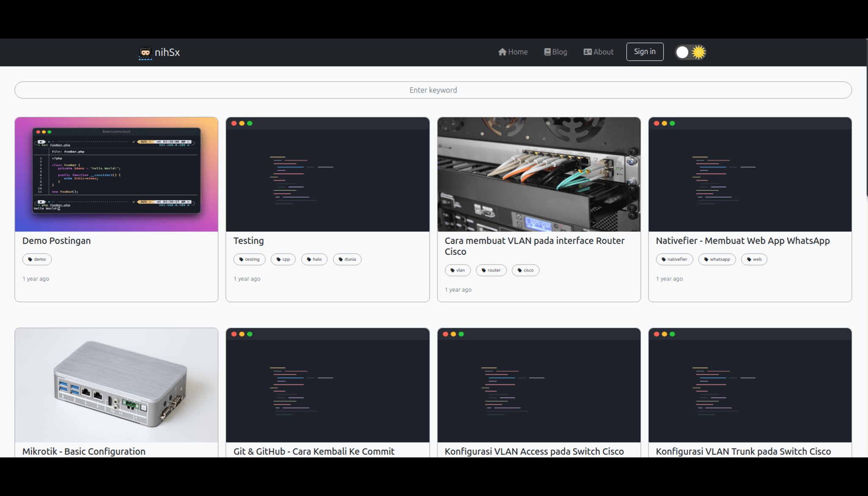The height and width of the screenshot is (496, 868).
Task: Open Git & GitHub Cara Kembali post
Action: point(314,451)
